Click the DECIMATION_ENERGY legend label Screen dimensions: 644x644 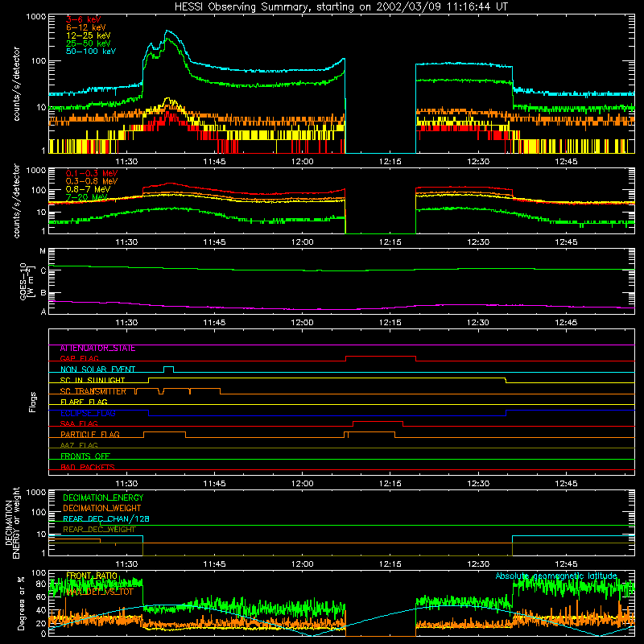103,497
